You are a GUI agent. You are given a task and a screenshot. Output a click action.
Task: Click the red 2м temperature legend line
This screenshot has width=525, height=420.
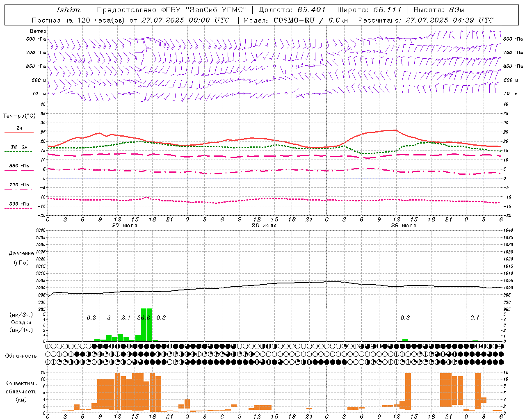[x=19, y=132]
